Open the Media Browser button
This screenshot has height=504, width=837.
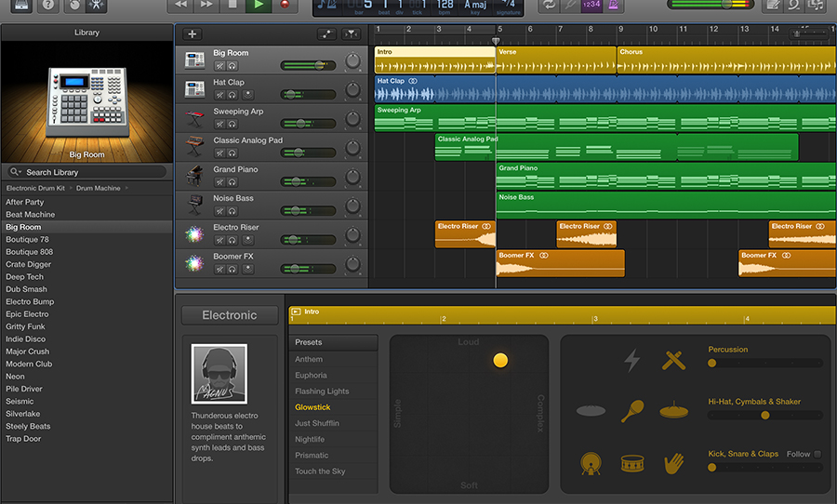[x=816, y=5]
